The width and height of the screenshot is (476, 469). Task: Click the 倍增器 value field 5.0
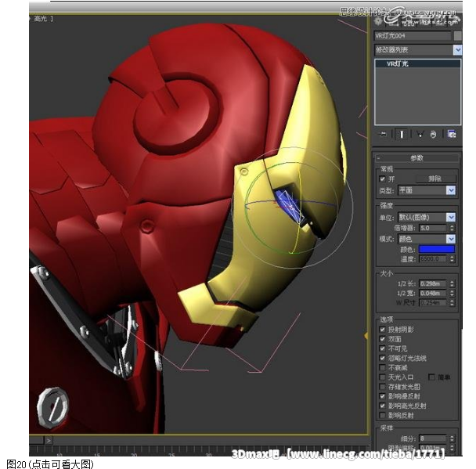coord(433,228)
